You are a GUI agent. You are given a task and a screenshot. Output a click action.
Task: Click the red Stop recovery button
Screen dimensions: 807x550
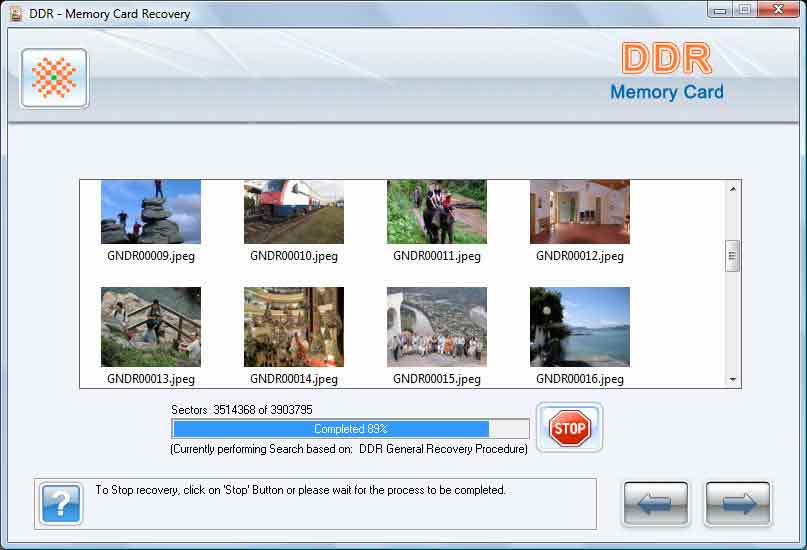[569, 428]
